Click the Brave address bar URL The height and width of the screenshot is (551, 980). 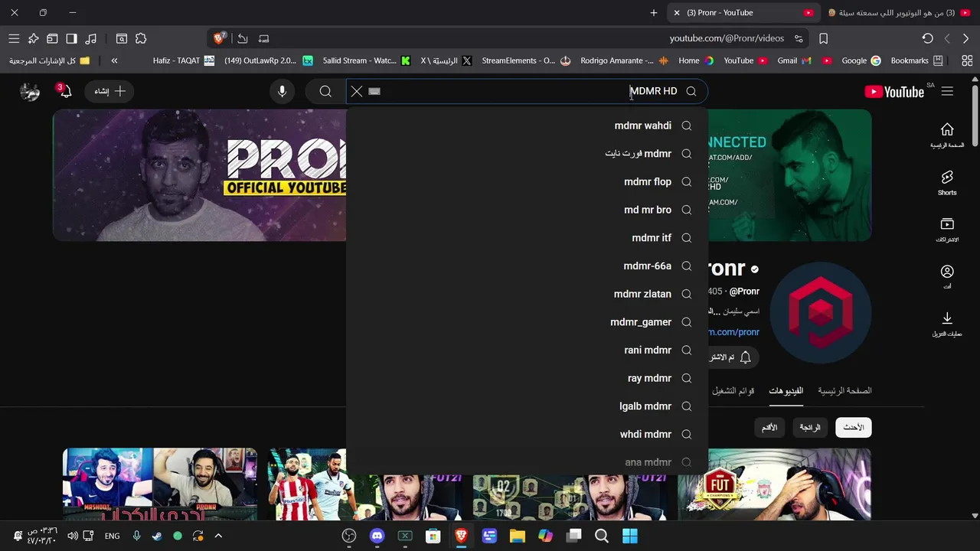[727, 38]
